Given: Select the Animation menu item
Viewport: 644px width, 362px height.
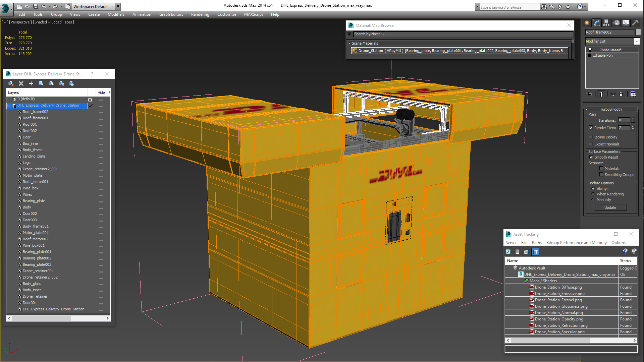Looking at the screenshot, I should click(142, 14).
